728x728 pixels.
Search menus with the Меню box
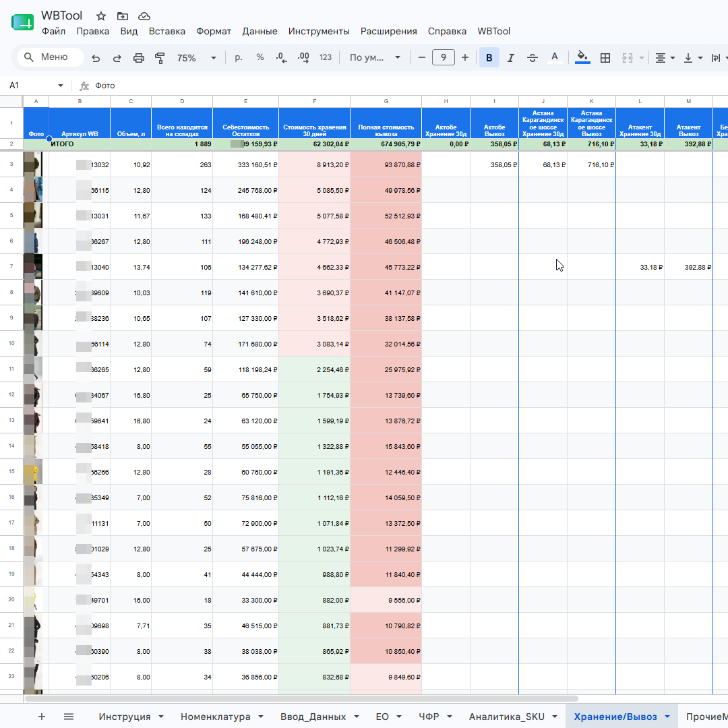pos(51,57)
